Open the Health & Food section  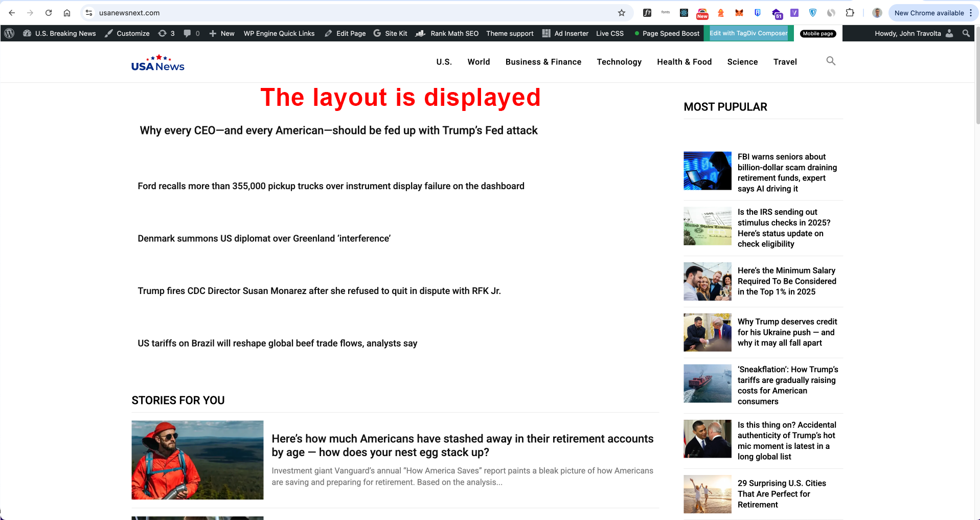pos(684,62)
